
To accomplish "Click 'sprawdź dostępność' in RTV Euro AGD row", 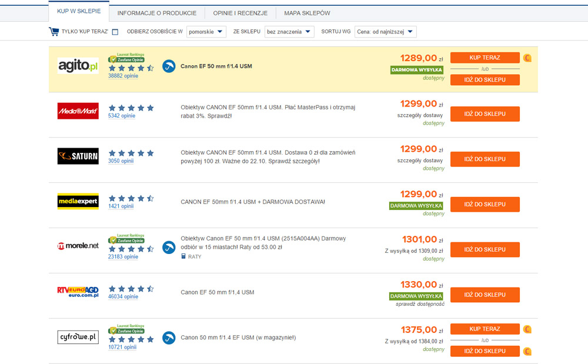I will (420, 304).
